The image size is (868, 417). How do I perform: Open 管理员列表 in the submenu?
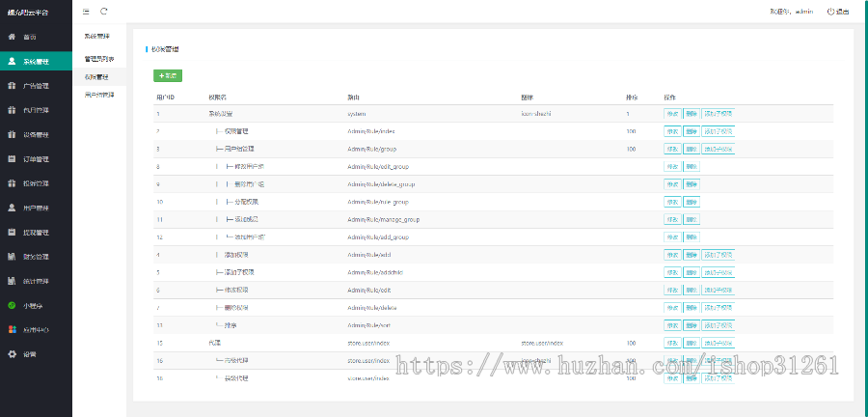coord(99,58)
